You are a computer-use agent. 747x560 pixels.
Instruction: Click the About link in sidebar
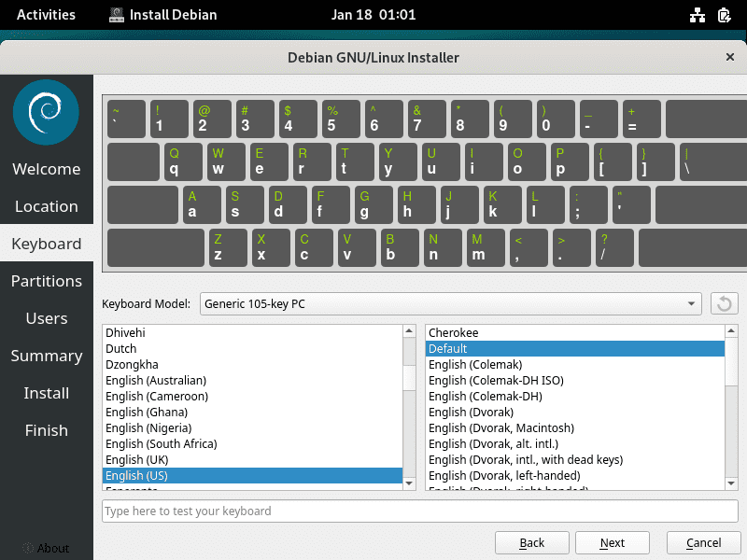(47, 548)
